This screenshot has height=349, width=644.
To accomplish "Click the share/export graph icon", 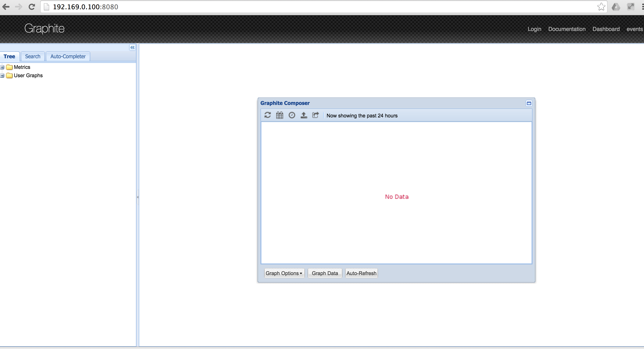I will click(x=315, y=116).
